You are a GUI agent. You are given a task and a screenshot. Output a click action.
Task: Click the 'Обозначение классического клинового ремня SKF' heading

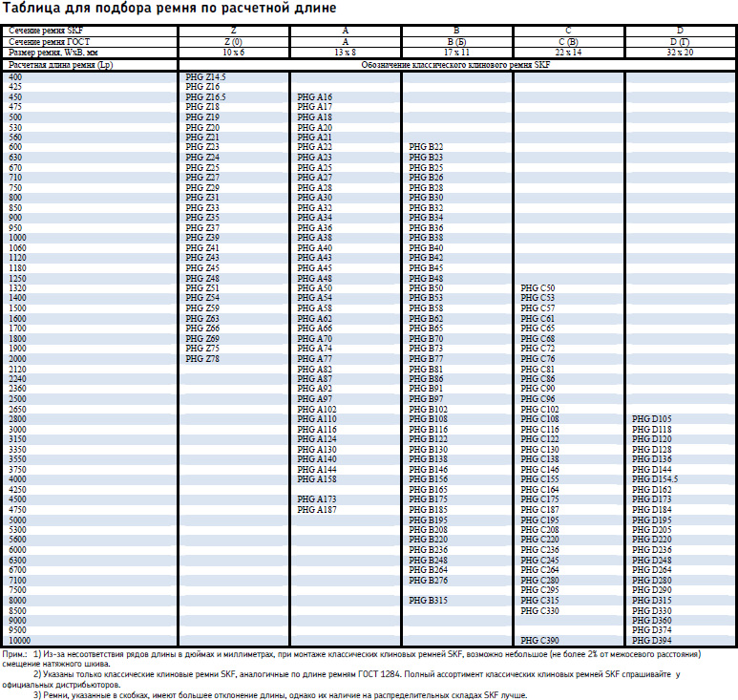coord(455,65)
